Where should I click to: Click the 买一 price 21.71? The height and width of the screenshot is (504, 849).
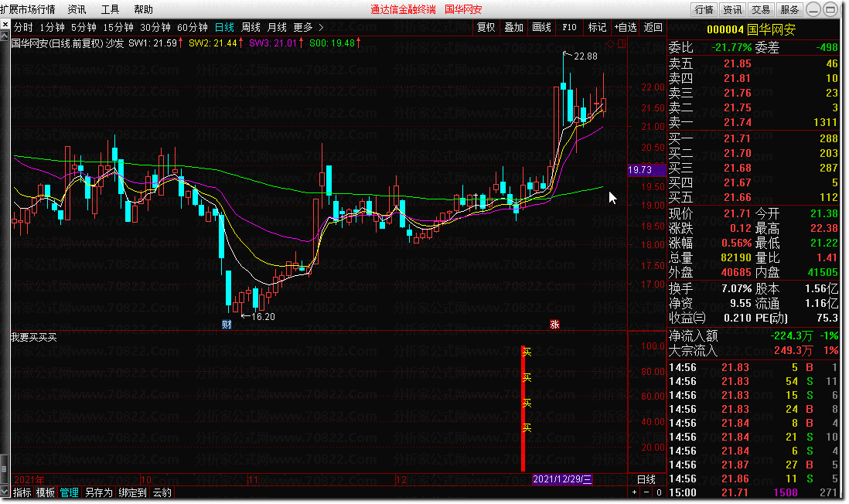738,138
